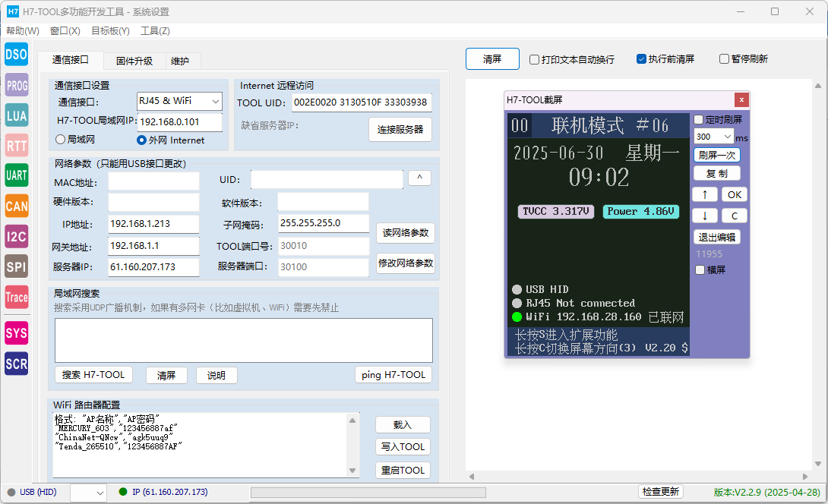Close the H7-TOOL截屏 panel with red X

pos(741,99)
